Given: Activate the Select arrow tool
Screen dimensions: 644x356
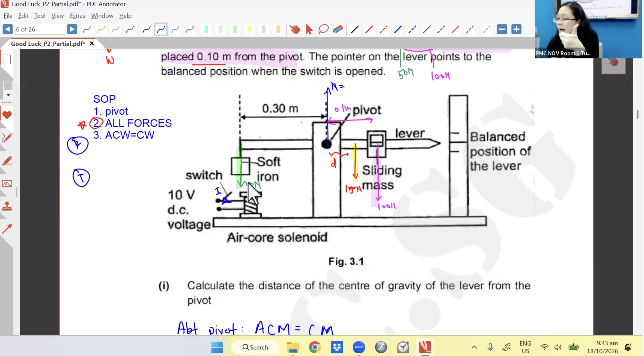Looking at the screenshot, I should [309, 29].
